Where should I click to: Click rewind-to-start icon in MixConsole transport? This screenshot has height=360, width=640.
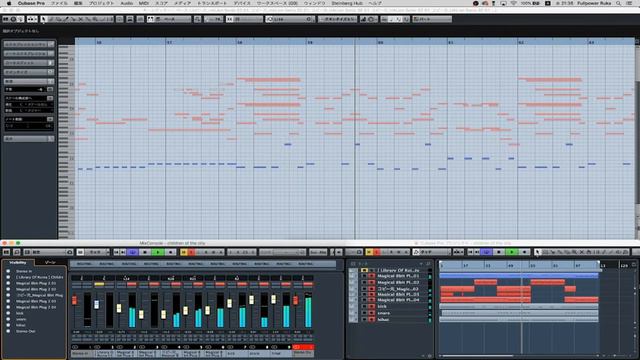pyautogui.click(x=117, y=252)
